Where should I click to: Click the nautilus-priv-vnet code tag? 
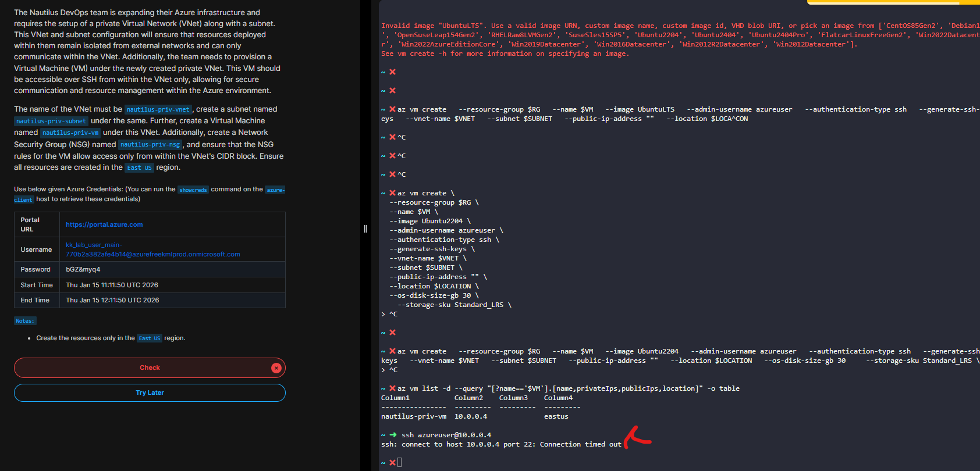[158, 109]
